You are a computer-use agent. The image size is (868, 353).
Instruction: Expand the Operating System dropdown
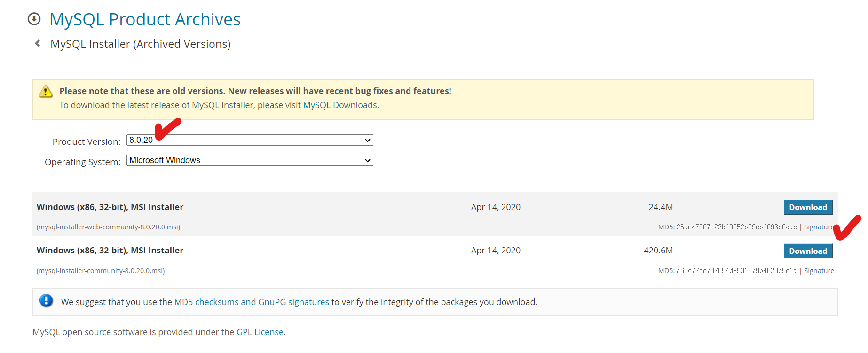click(x=250, y=160)
